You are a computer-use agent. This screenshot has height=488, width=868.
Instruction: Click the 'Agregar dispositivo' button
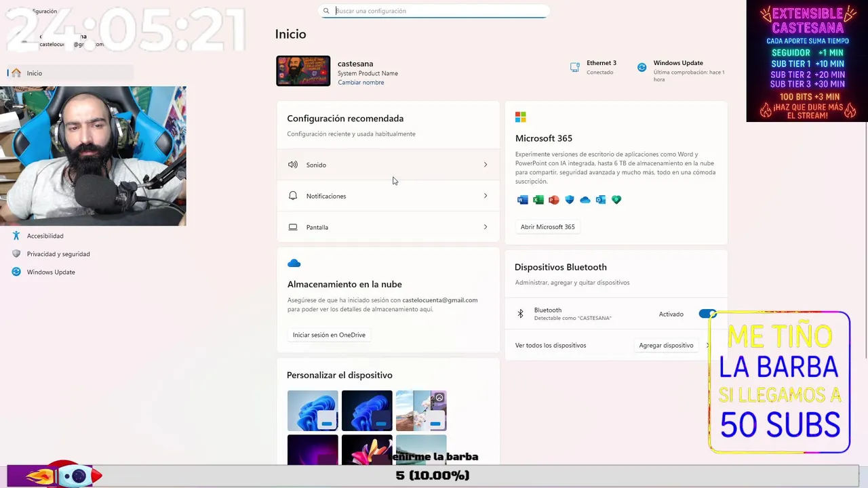[666, 346]
